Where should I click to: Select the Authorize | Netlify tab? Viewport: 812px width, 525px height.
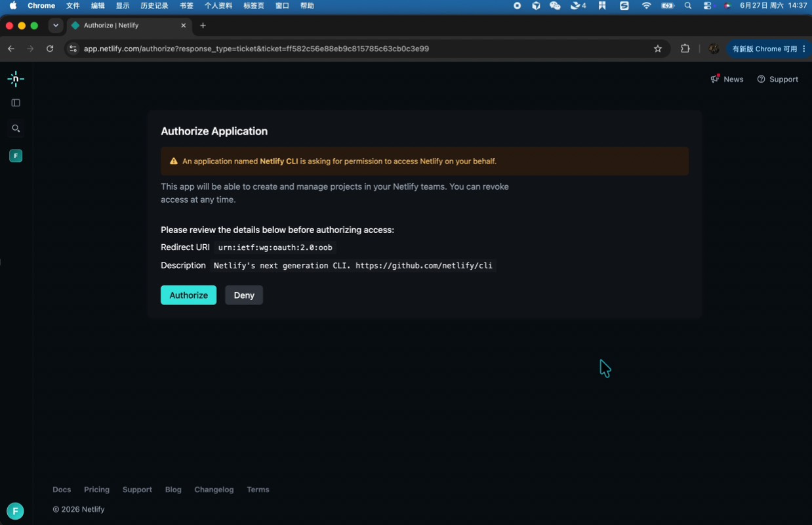(x=128, y=26)
